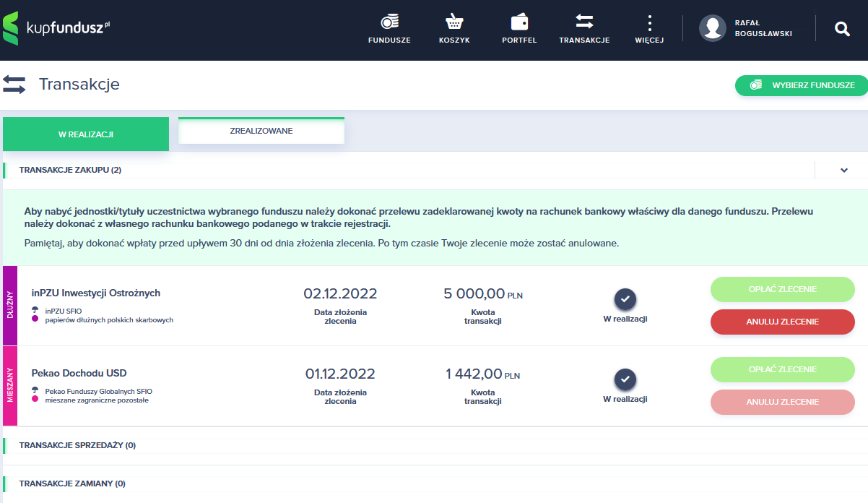The height and width of the screenshot is (503, 868).
Task: Collapse Transakcje zakupu section chevron
Action: [x=843, y=171]
